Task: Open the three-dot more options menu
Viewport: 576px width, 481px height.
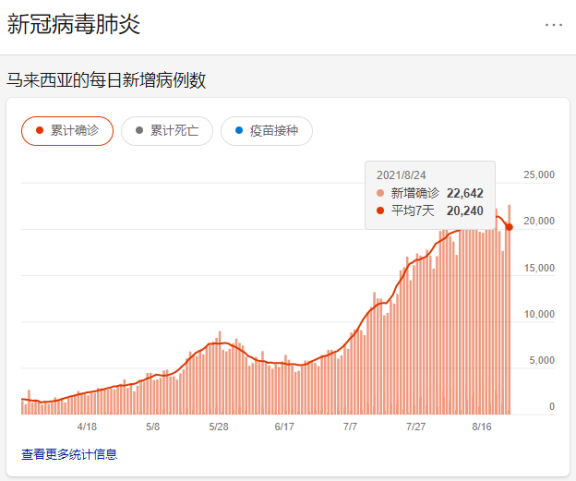Action: tap(554, 25)
